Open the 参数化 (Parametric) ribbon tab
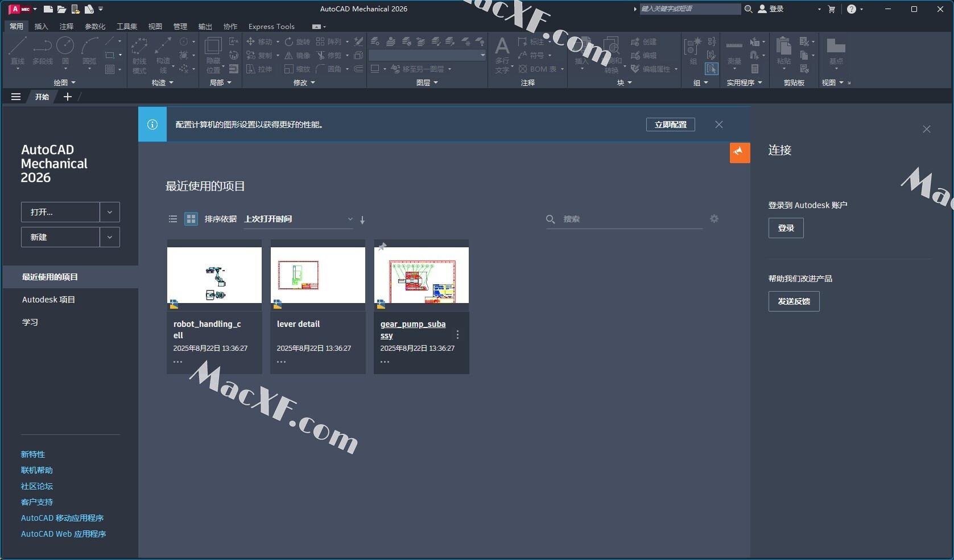The height and width of the screenshot is (560, 954). coord(95,26)
